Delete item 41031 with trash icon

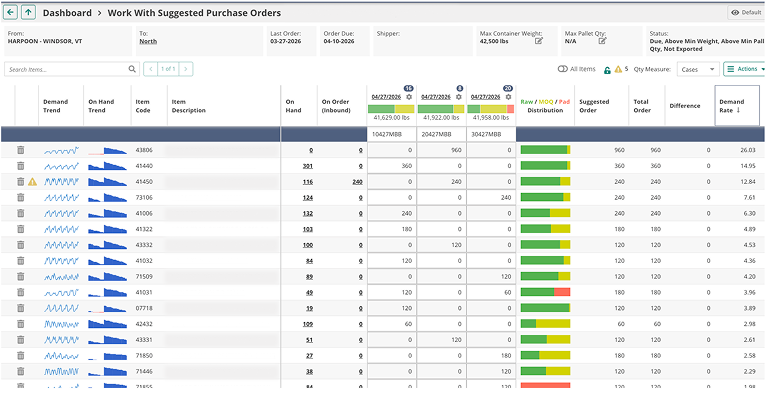point(21,292)
